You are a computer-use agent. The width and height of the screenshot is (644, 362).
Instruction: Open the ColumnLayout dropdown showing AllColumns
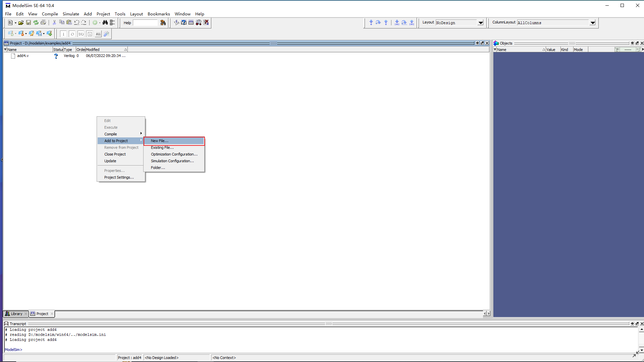click(x=593, y=23)
